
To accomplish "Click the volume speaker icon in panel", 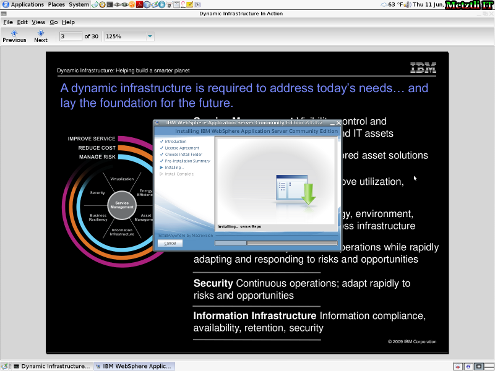I will (408, 4).
